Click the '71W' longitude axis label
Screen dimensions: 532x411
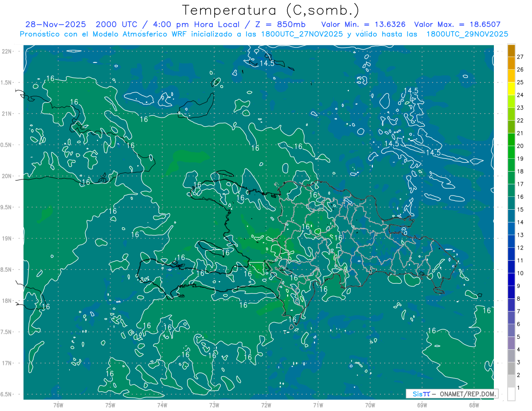pos(318,405)
